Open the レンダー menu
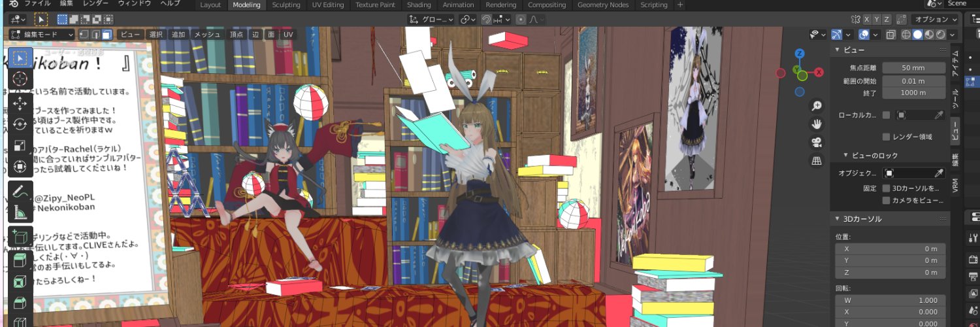This screenshot has width=980, height=327. pyautogui.click(x=95, y=4)
